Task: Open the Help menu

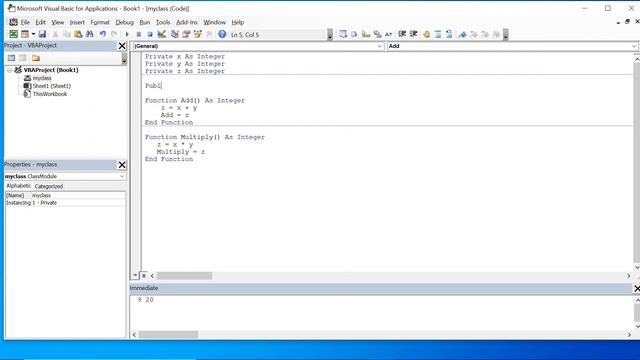Action: click(x=238, y=22)
